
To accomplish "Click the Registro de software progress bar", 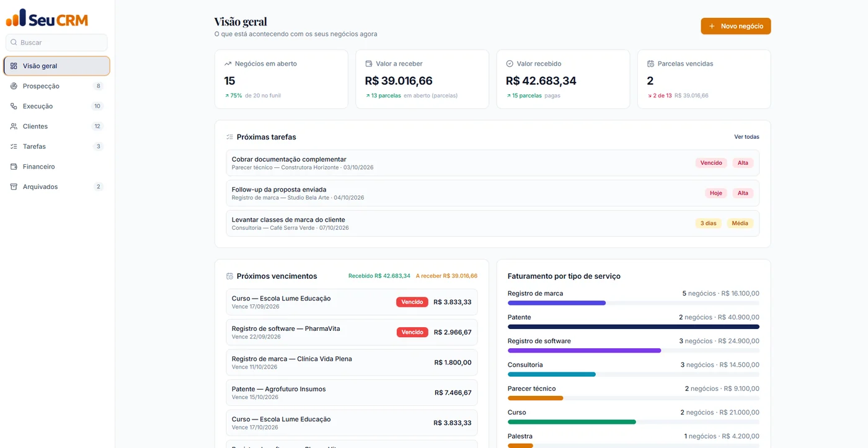I will [x=633, y=350].
